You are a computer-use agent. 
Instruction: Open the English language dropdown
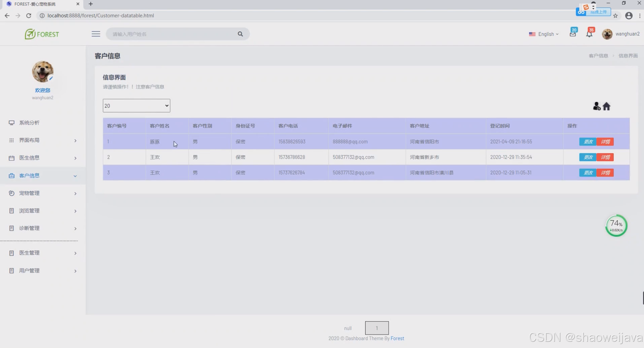(543, 34)
